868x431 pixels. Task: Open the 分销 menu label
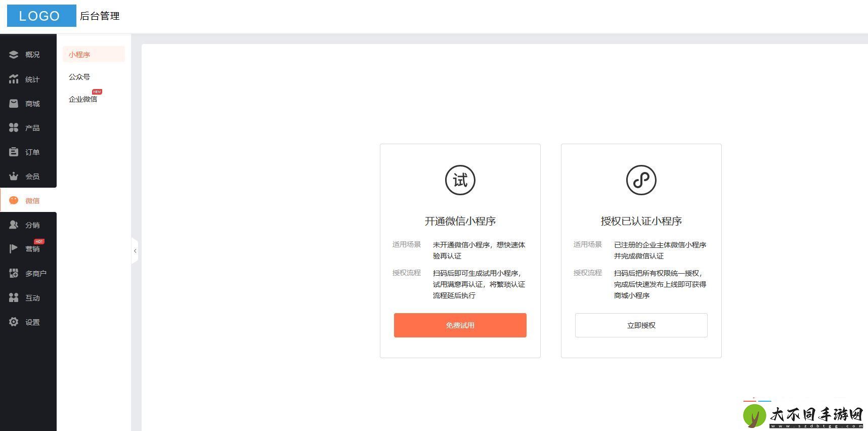(x=32, y=225)
